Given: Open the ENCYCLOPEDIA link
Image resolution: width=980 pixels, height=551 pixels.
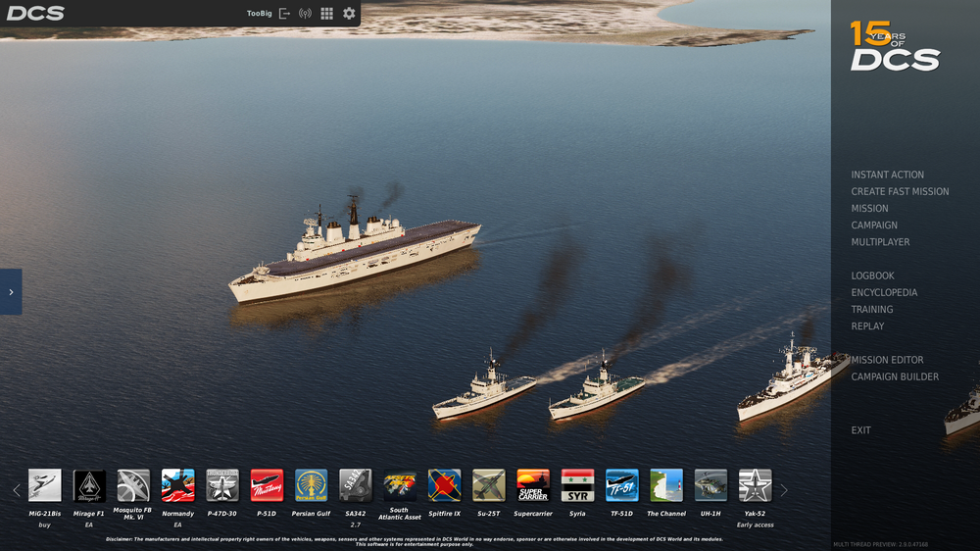Looking at the screenshot, I should (x=884, y=292).
